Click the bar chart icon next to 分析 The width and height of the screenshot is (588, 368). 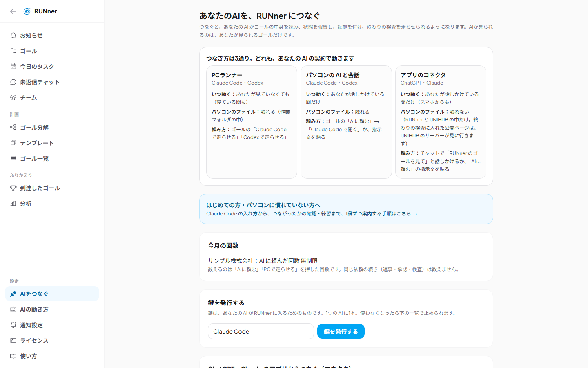click(x=13, y=204)
